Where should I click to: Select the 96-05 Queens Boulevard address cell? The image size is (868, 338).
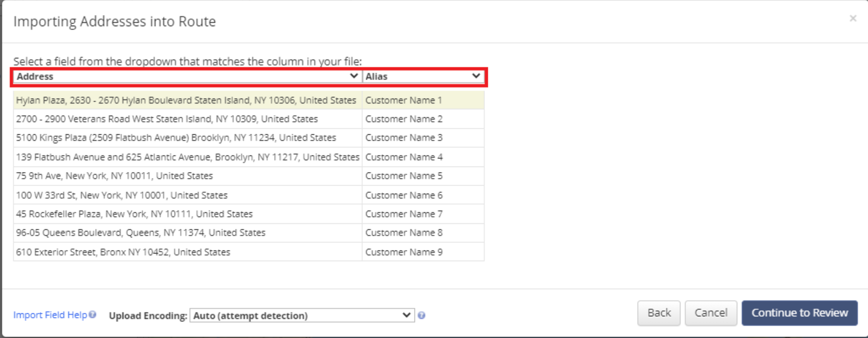[x=188, y=233]
